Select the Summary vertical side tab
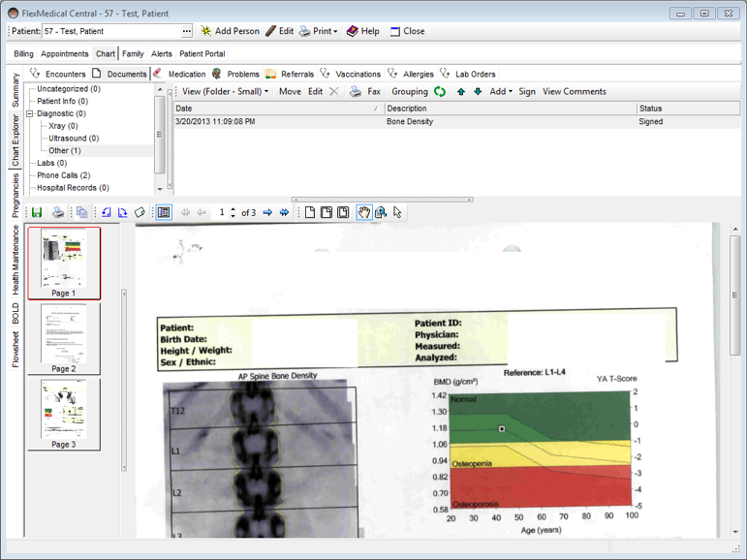Screen dimensions: 747x560 pos(16,90)
